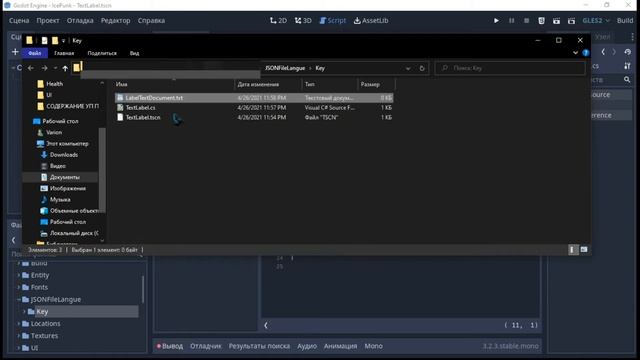The width and height of the screenshot is (640, 360).
Task: Open Health folder in Explorer sidebar
Action: click(x=54, y=84)
